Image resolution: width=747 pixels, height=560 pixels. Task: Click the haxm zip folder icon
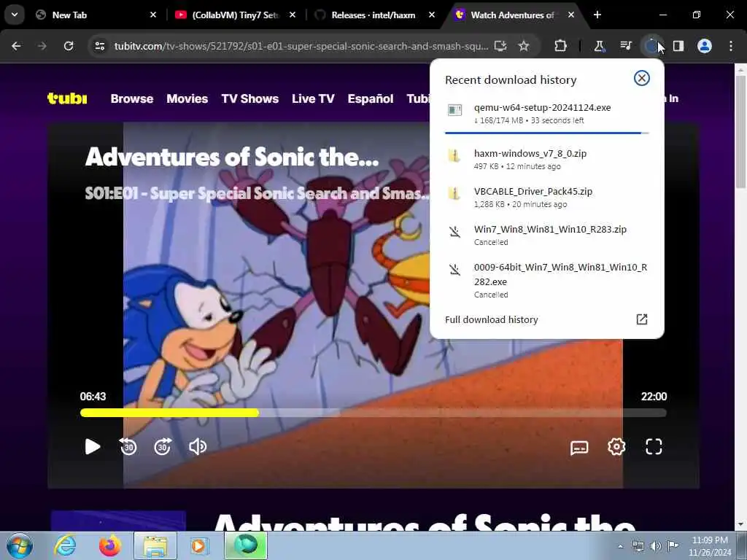[454, 156]
